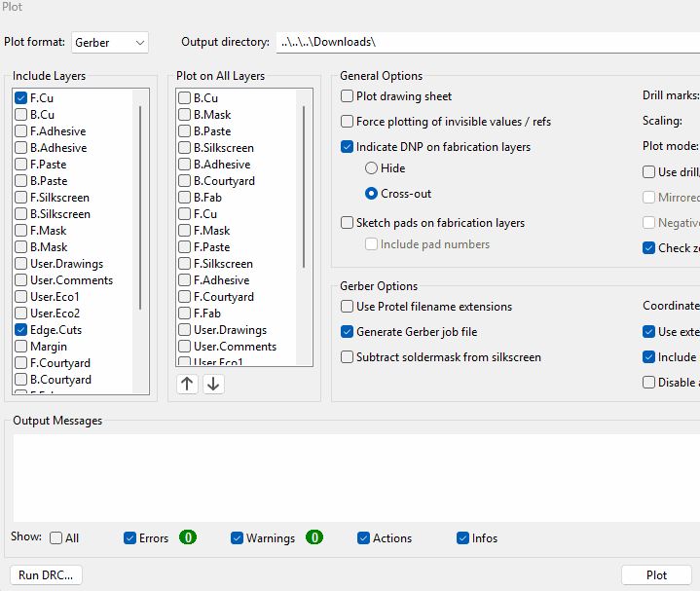Viewport: 700px width, 591px height.
Task: Click the move layer down arrow button
Action: (x=213, y=384)
